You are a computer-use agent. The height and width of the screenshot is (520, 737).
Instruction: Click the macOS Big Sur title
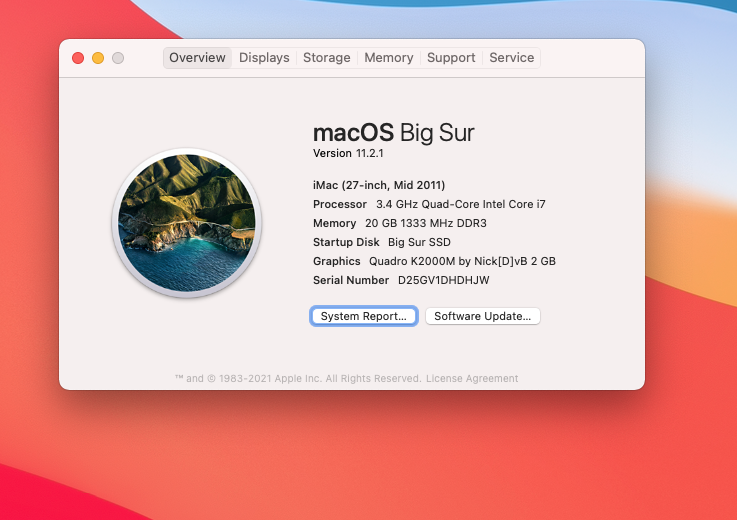pyautogui.click(x=394, y=133)
